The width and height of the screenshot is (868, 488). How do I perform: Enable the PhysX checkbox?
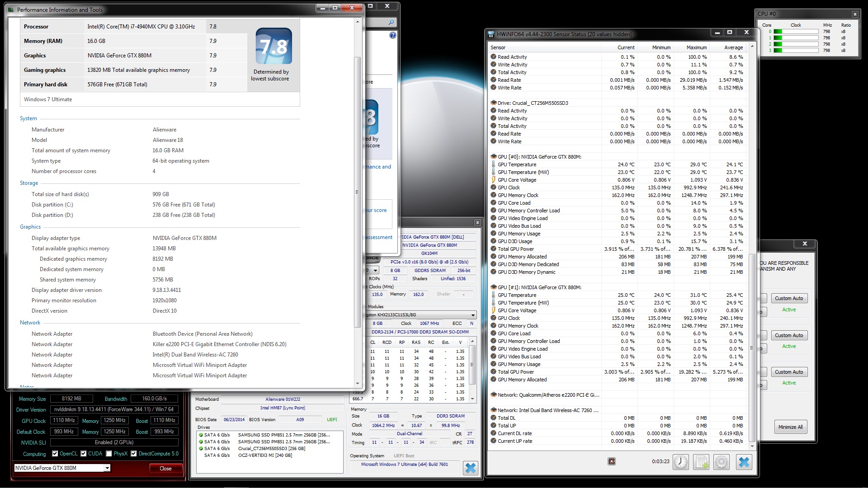tap(108, 454)
